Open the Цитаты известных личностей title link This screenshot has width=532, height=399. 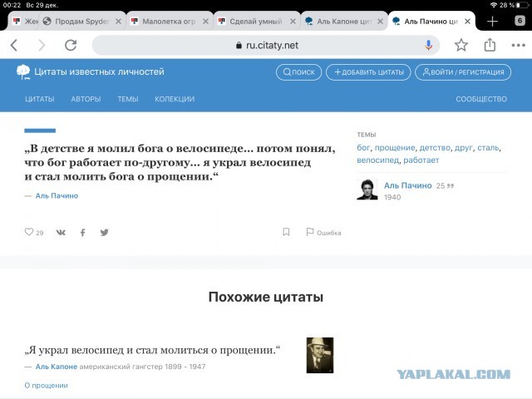[99, 72]
